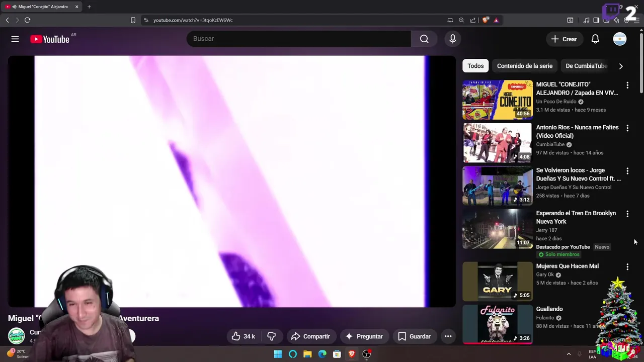
Task: Click the ESP LAA keyboard language indicator
Action: coord(592,354)
